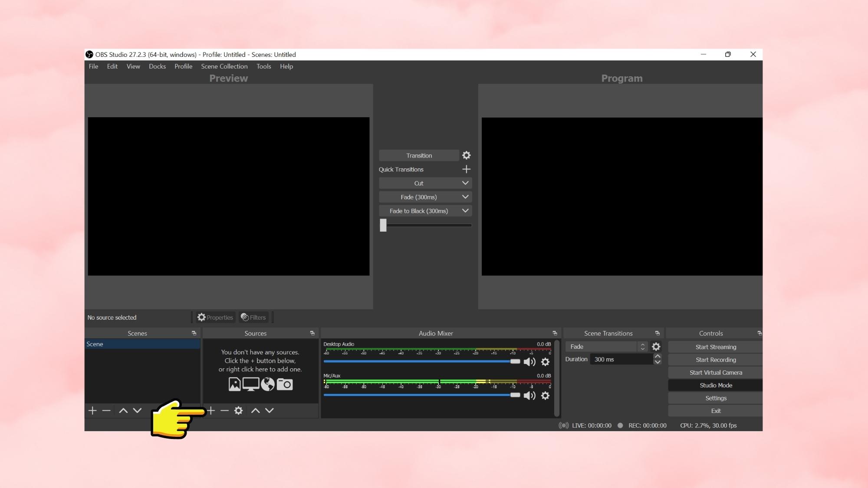The height and width of the screenshot is (488, 868).
Task: Click the black Program canvas
Action: tap(622, 196)
